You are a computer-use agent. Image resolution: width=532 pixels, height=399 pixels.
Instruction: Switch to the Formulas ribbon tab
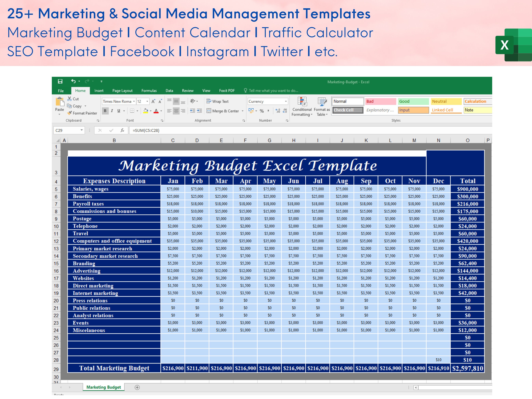click(149, 91)
